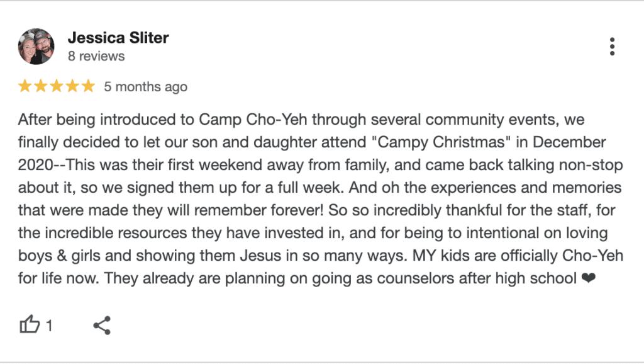This screenshot has width=644, height=364.
Task: Open Jessica Sliter's profile photo
Action: click(x=36, y=47)
